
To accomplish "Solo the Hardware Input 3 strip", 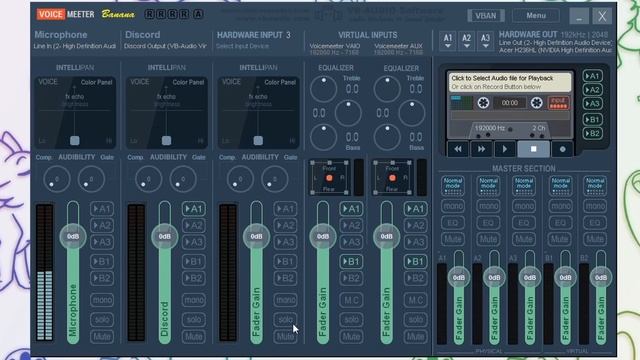I will coord(285,319).
